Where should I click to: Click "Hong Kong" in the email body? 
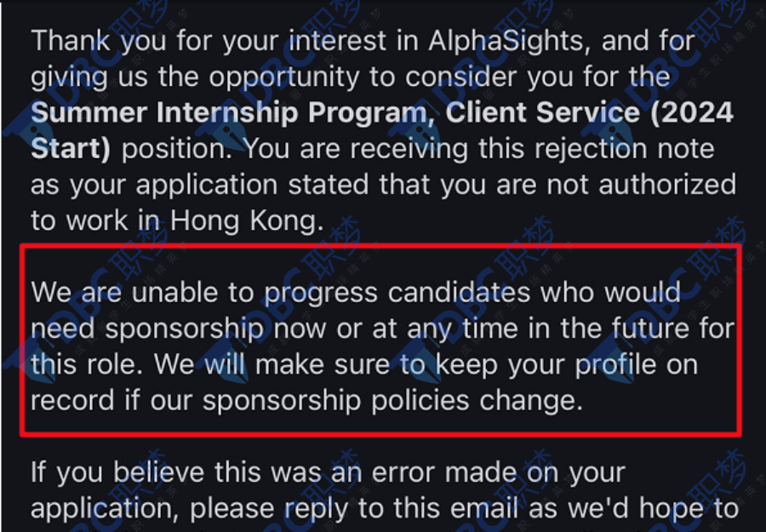tap(247, 220)
